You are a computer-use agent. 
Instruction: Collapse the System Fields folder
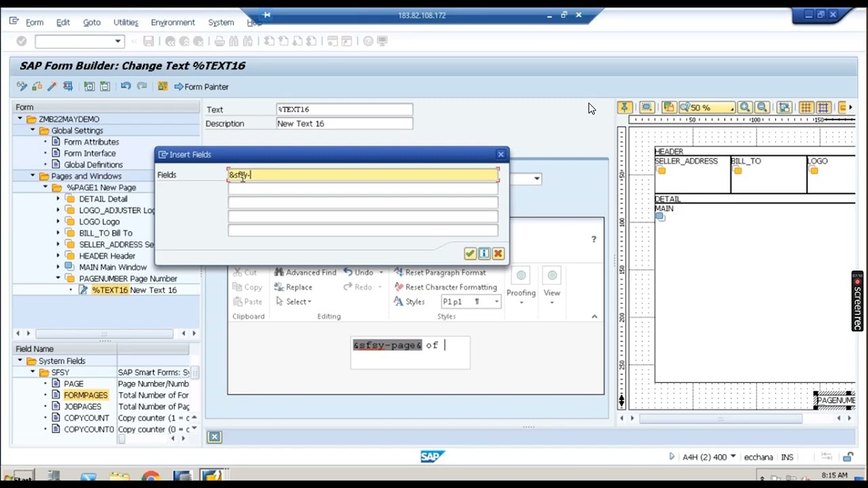coord(20,361)
